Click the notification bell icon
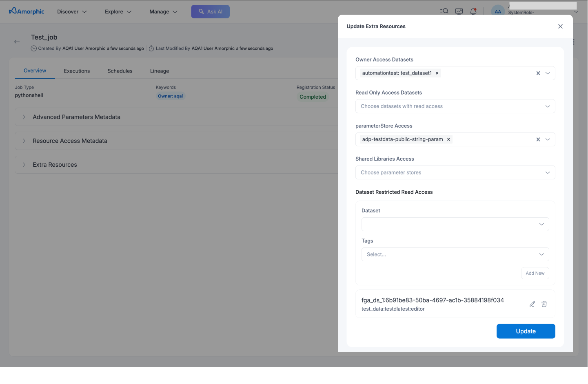 coord(473,11)
